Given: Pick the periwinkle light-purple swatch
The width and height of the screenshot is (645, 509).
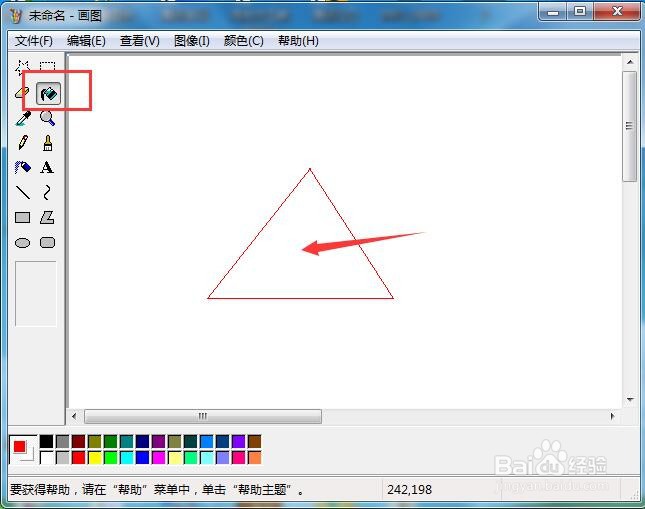Looking at the screenshot, I should pos(223,458).
